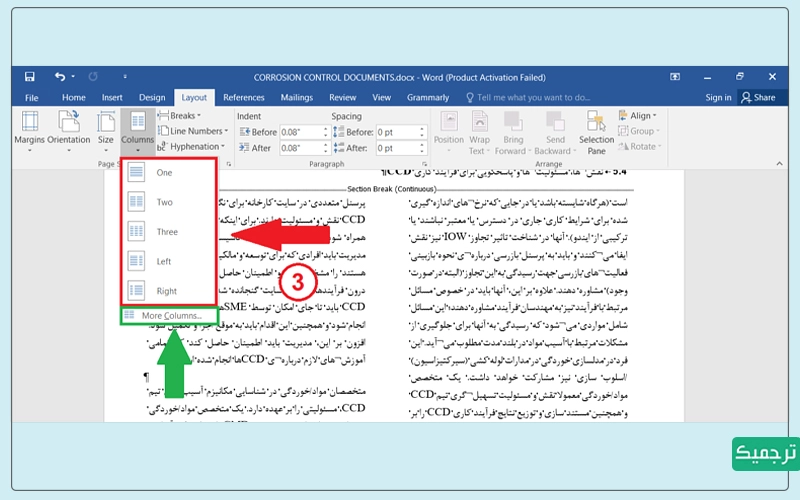
Task: Click the Indent After spinner arrows
Action: (326, 148)
